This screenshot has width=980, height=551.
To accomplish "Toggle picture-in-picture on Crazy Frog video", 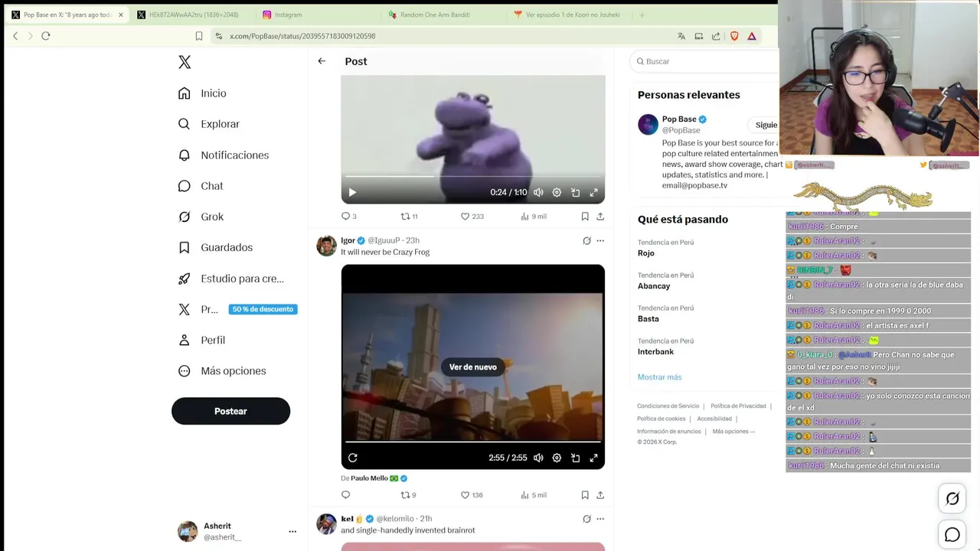I will coord(575,458).
